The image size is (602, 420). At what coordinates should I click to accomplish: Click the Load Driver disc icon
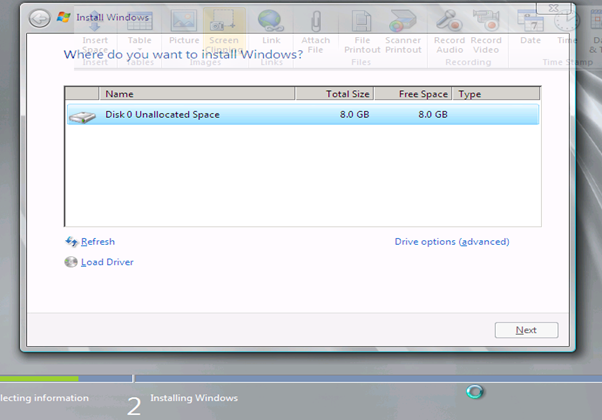click(71, 262)
